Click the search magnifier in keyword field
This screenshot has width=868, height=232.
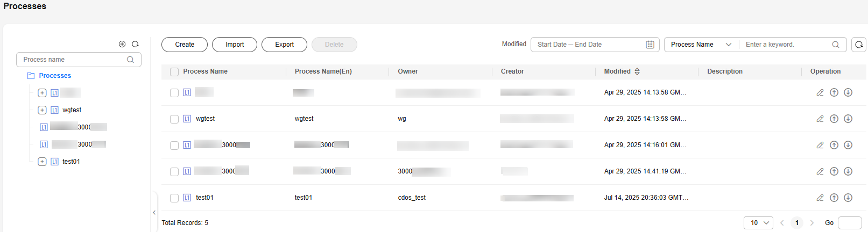836,45
